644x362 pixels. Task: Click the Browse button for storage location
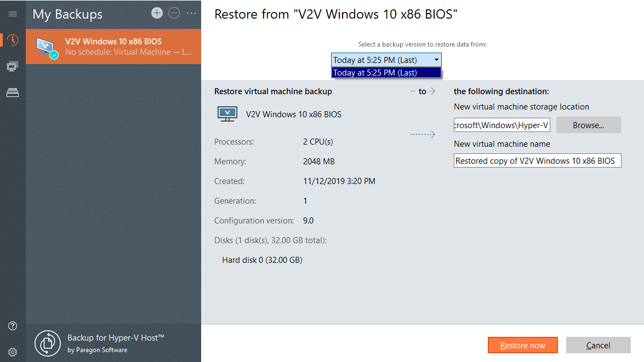point(588,125)
